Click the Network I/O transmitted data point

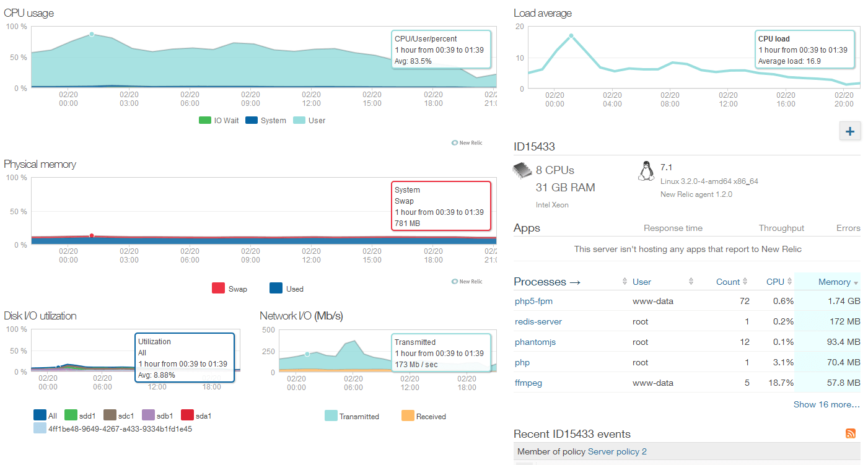[307, 354]
